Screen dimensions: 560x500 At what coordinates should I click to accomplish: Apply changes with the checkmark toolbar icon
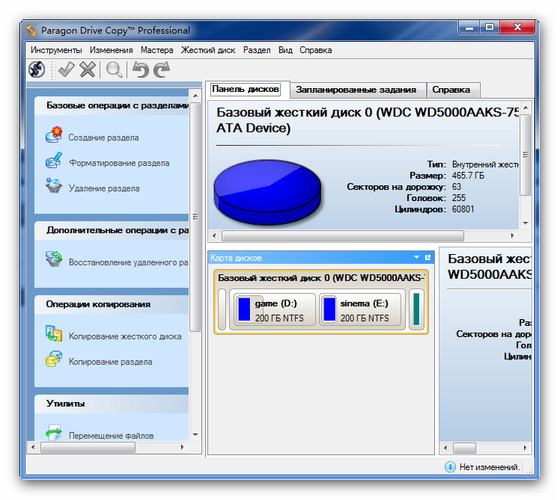click(66, 69)
